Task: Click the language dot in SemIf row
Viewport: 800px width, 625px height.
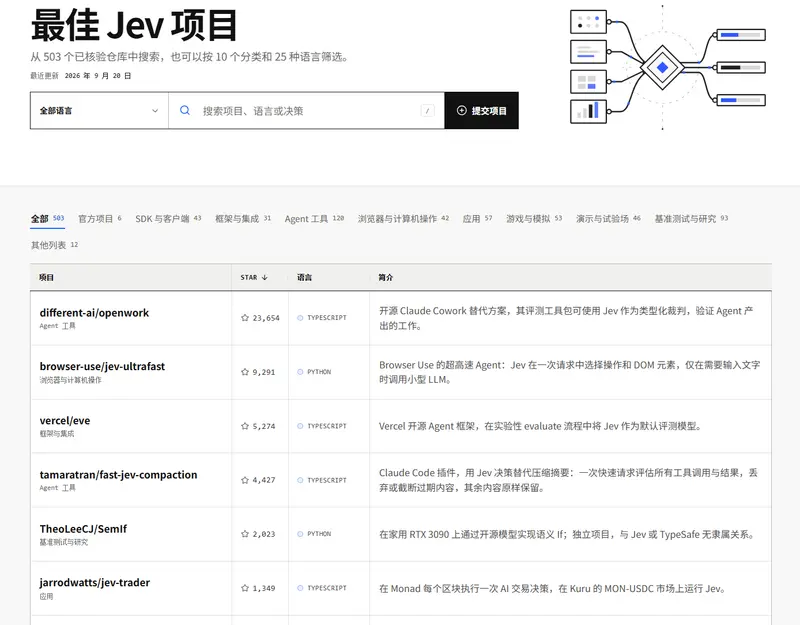Action: (x=301, y=534)
